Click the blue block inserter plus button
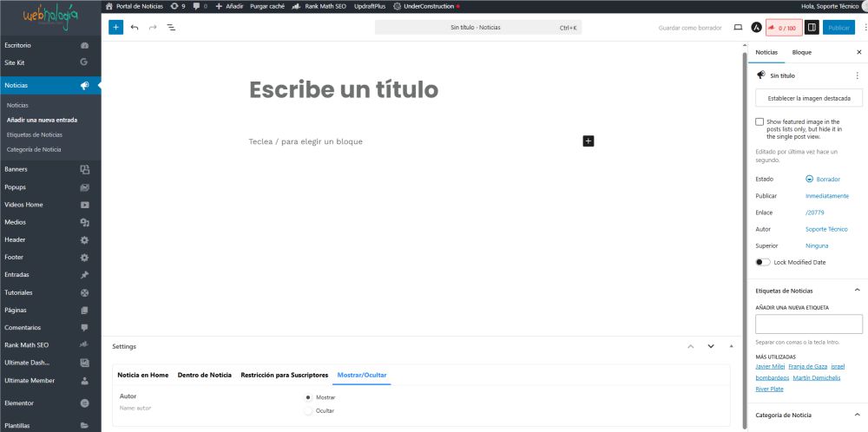This screenshot has height=432, width=868. [x=115, y=28]
